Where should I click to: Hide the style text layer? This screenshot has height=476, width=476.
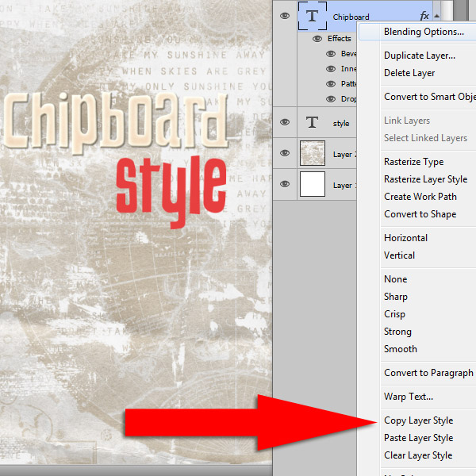tap(285, 123)
